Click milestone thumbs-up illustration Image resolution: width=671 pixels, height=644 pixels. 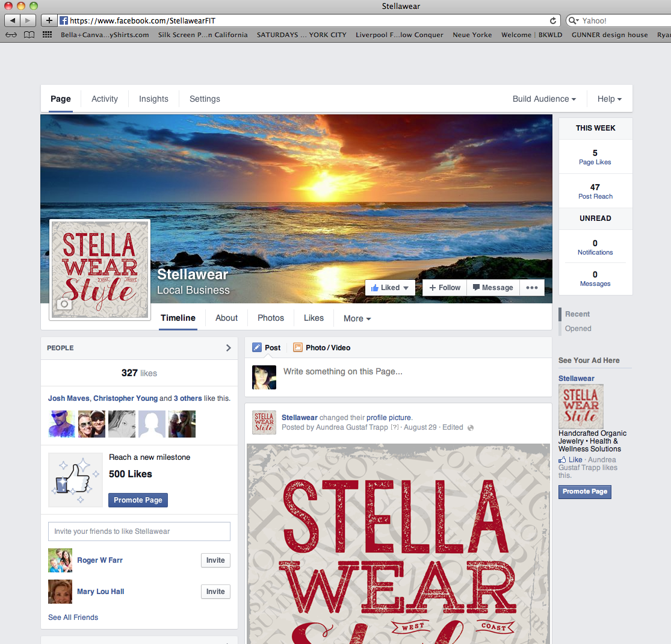(75, 480)
